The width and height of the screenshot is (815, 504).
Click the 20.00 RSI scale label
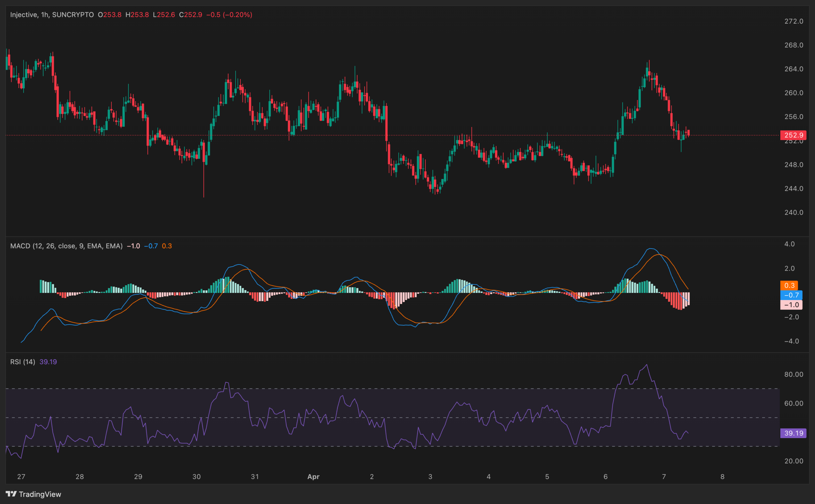(795, 461)
